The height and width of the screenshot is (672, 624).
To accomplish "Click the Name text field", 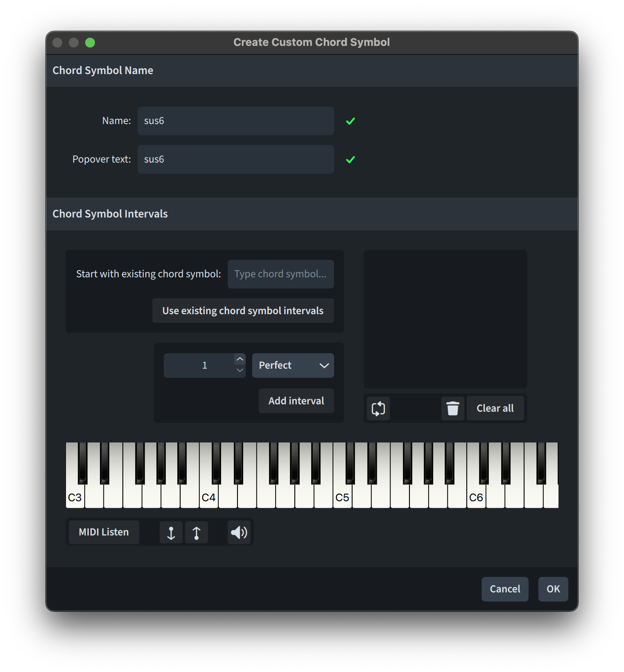I will [x=235, y=121].
